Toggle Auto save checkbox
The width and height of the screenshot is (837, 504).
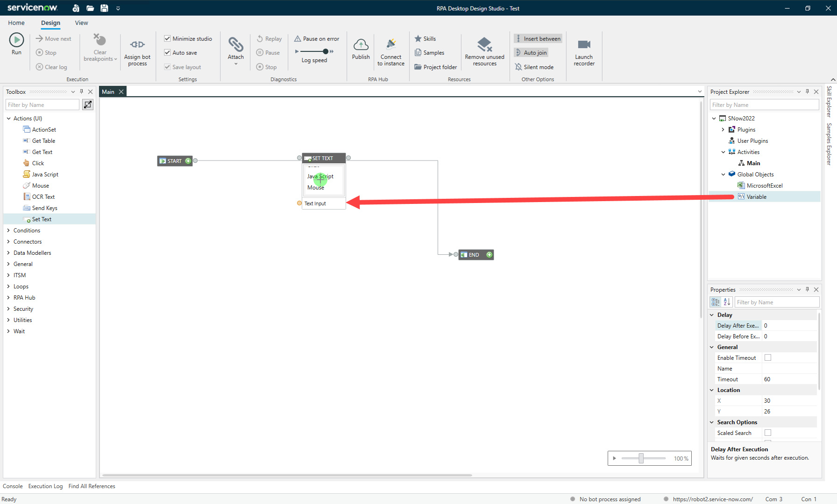[x=167, y=53]
